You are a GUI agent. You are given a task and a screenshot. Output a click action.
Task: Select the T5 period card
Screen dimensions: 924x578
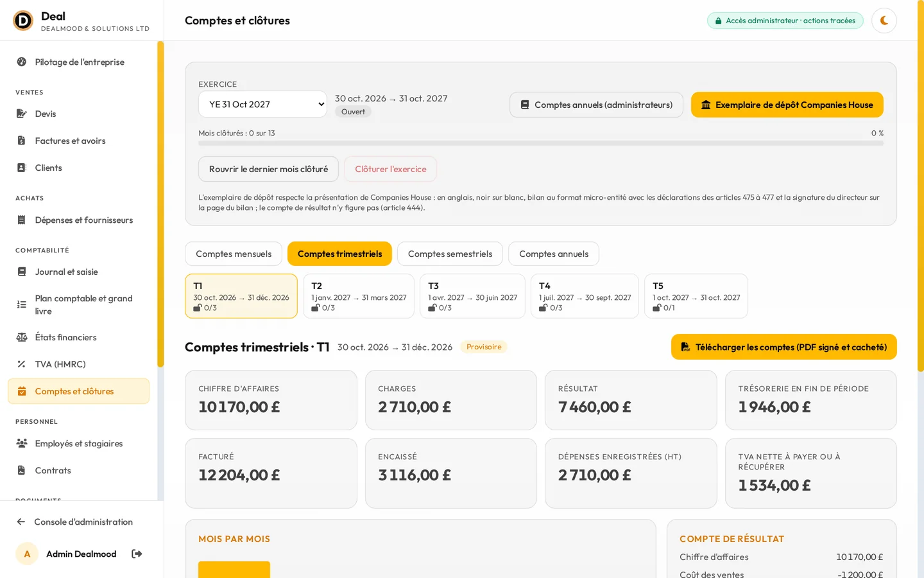[x=696, y=296]
